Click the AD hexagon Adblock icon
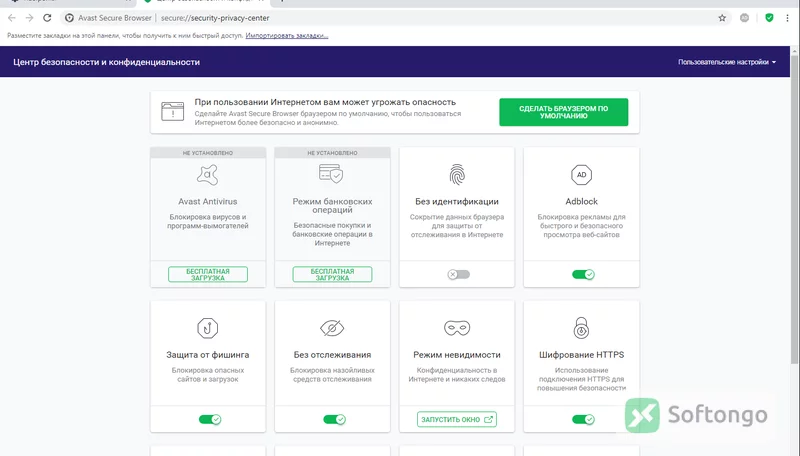This screenshot has width=800, height=456. (x=581, y=175)
